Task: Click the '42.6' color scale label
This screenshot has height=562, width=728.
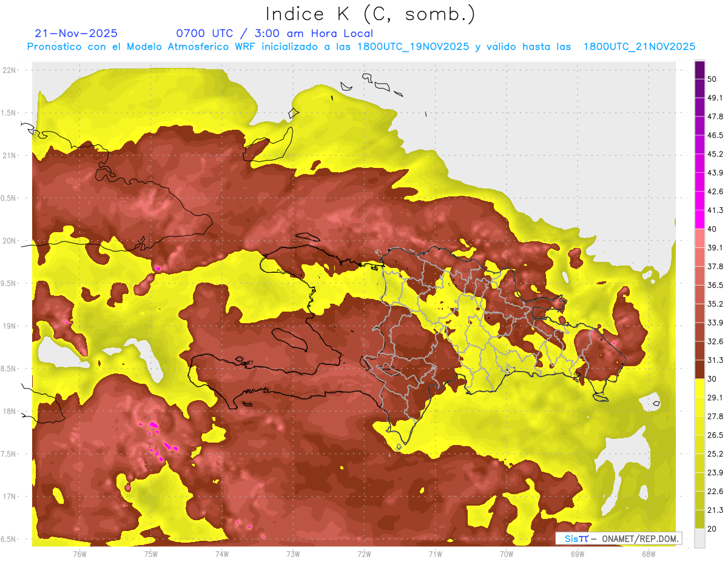Action: coord(715,192)
